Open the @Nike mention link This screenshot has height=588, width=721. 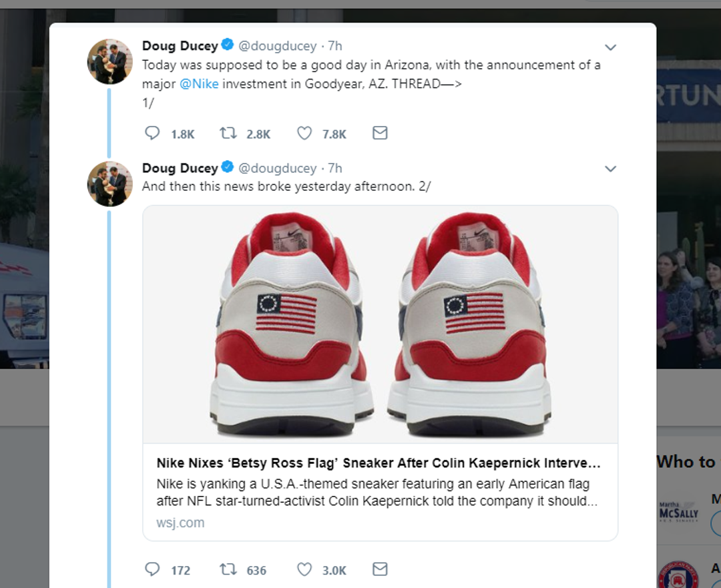(199, 85)
